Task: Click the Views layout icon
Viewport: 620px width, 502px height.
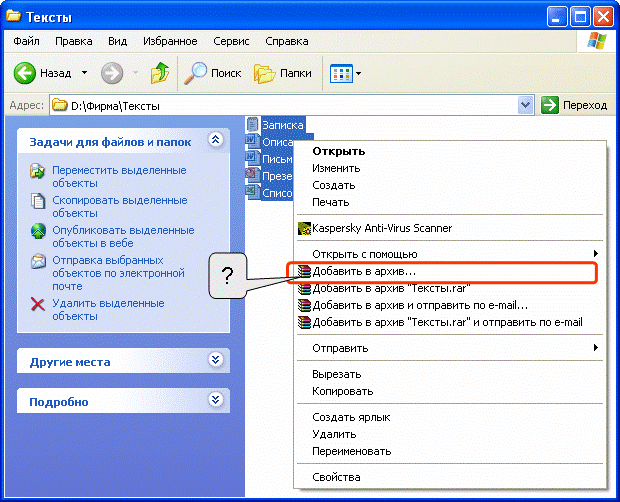Action: [x=341, y=73]
